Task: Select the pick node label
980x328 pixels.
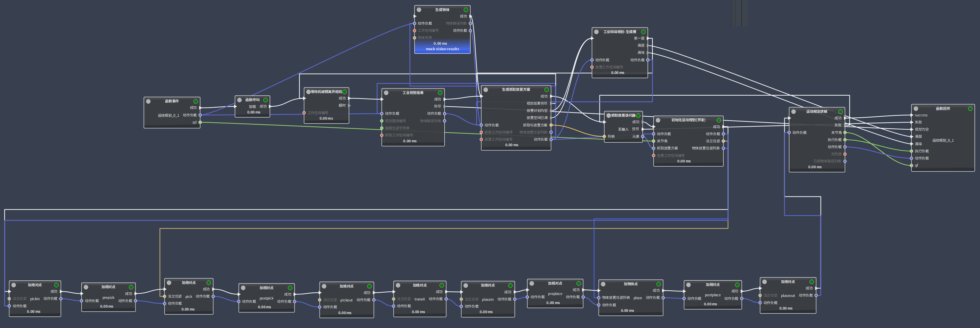Action: point(189,297)
